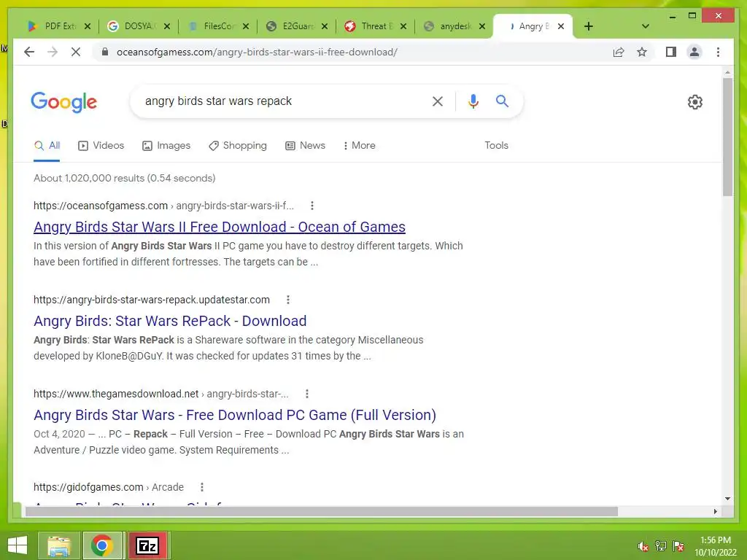Click the forward navigation arrow
This screenshot has height=560, width=747.
coord(53,52)
